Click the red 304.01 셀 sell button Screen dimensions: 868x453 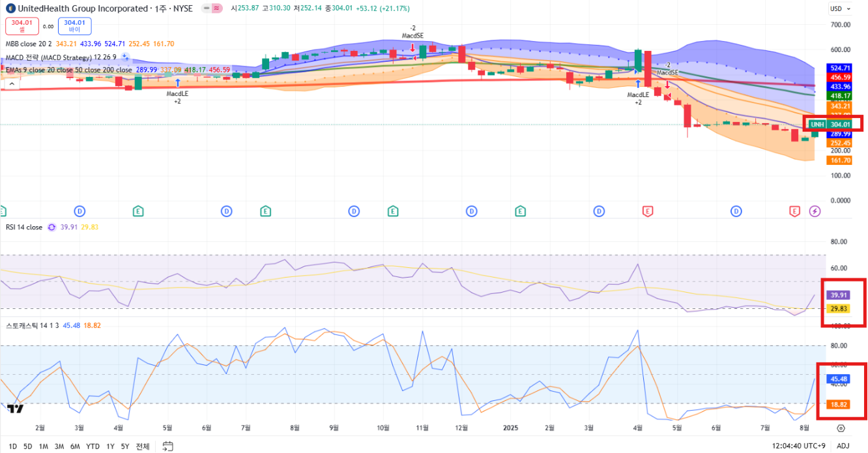[22, 26]
